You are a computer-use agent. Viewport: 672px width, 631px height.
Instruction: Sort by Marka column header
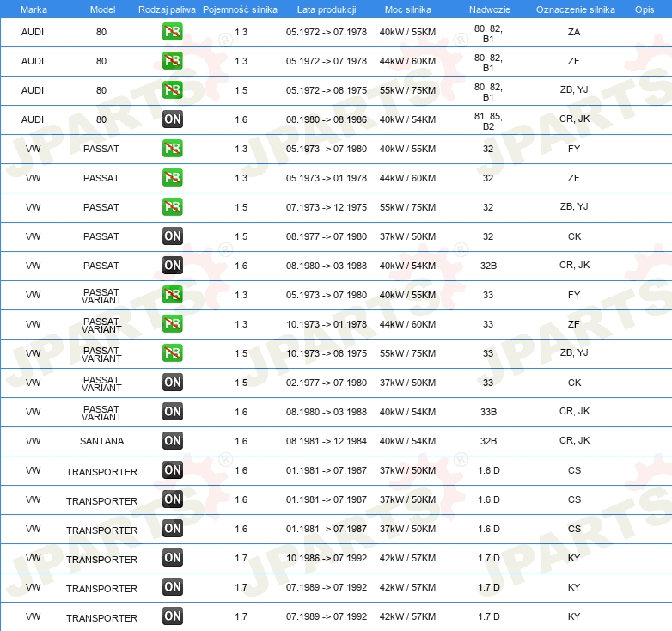[x=34, y=9]
